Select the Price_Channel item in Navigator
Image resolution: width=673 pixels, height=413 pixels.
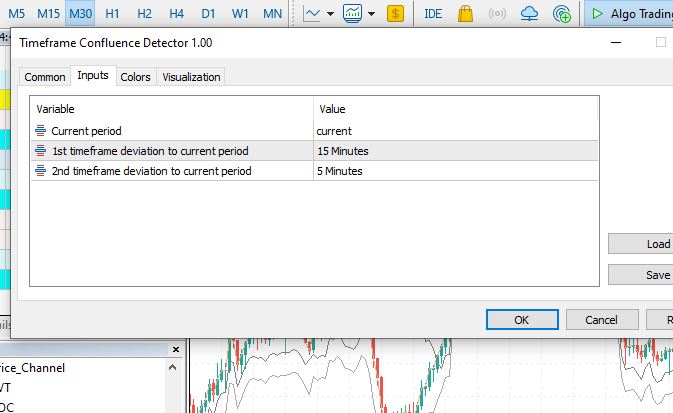32,368
